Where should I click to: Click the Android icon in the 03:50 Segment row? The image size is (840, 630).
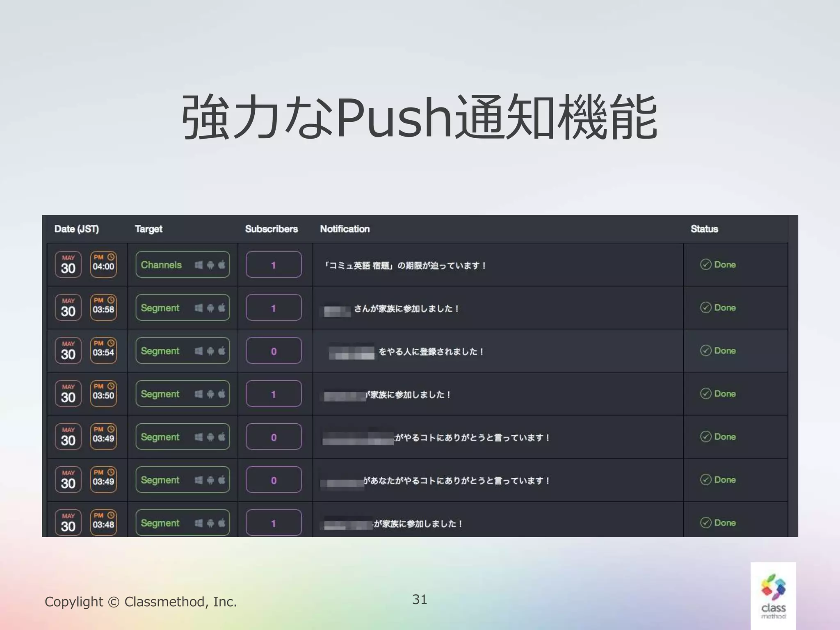pos(210,394)
